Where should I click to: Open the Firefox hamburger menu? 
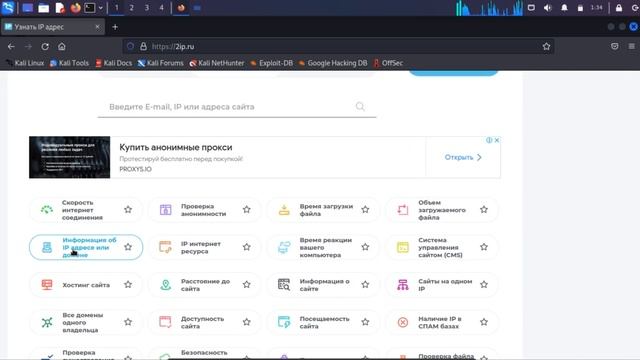pyautogui.click(x=631, y=47)
